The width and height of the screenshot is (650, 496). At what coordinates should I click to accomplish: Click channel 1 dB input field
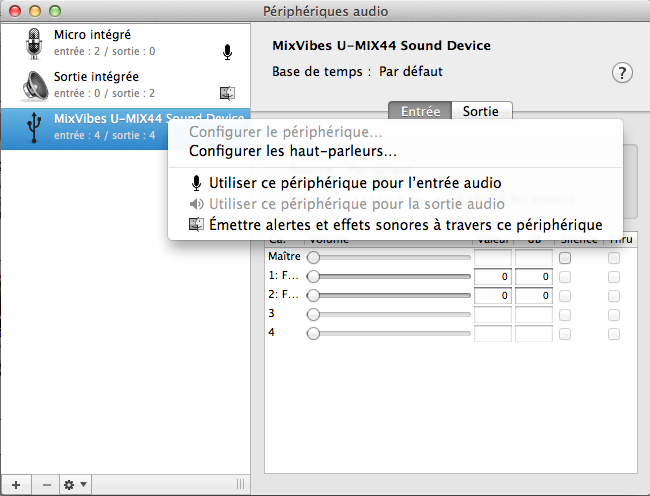(534, 276)
